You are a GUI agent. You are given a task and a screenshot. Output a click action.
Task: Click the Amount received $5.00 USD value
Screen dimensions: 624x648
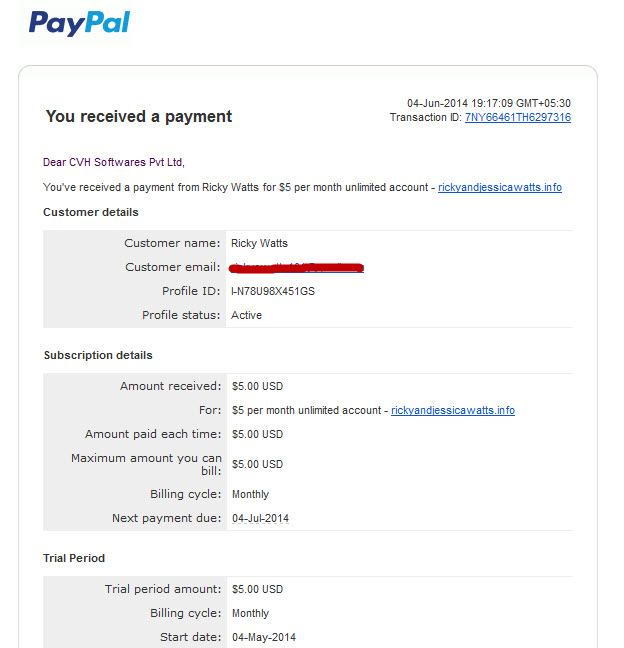click(x=257, y=386)
